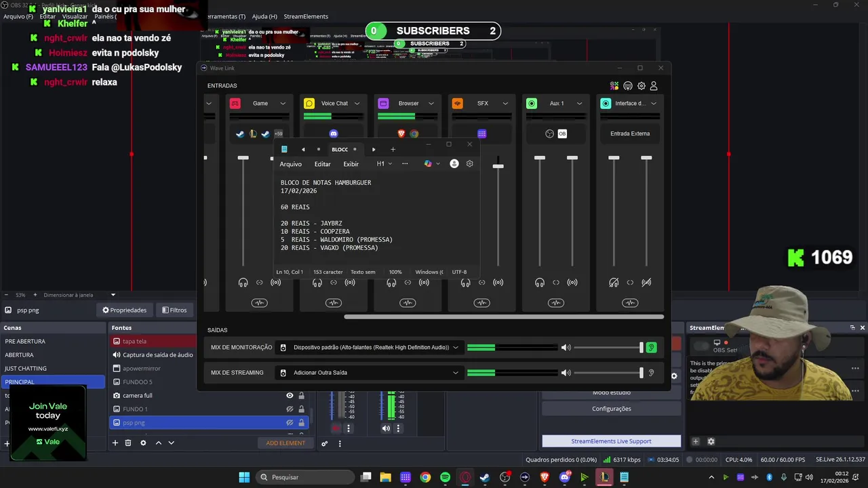Open OBS StreamElements menu

click(306, 16)
